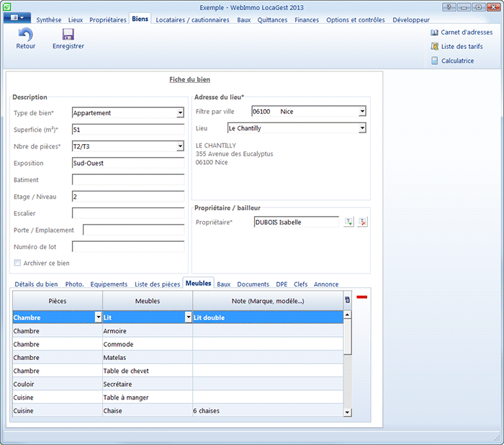Screen dimensions: 504x445
Task: Click the Retour back arrow icon
Action: tap(25, 35)
